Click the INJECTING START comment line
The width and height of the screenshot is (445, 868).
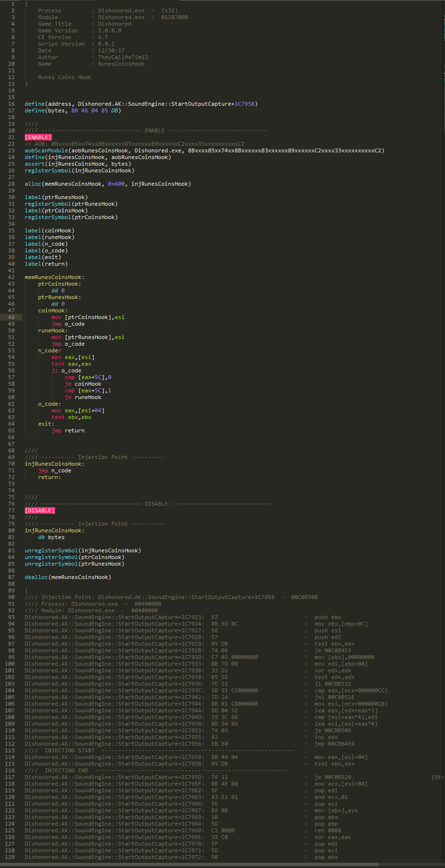(159, 750)
